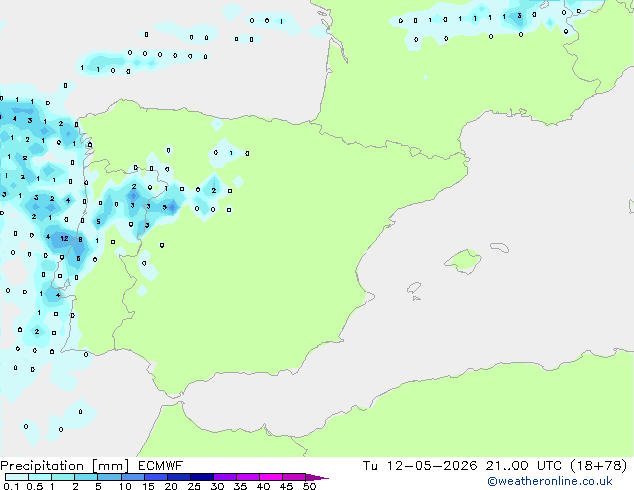Select the 40–45 mm legend swatch

(x=271, y=477)
